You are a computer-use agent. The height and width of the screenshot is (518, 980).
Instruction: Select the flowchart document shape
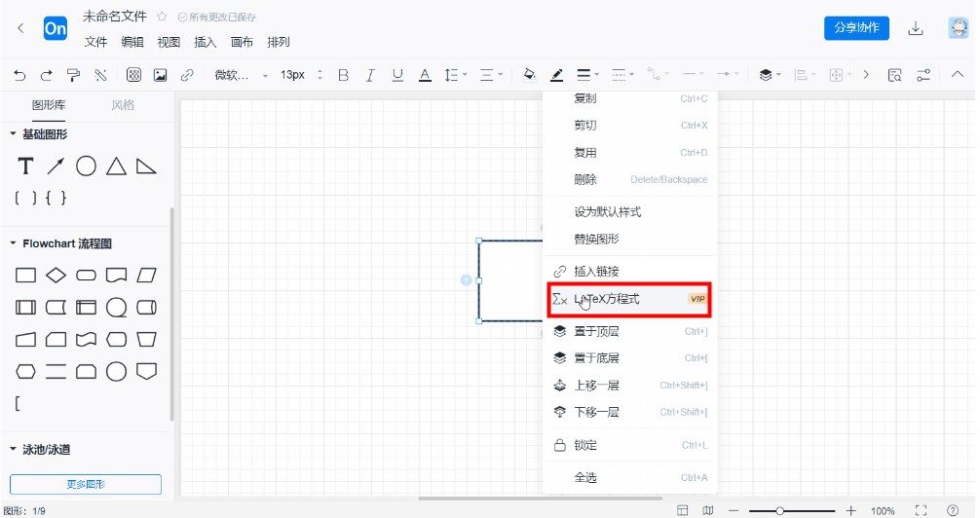[116, 275]
